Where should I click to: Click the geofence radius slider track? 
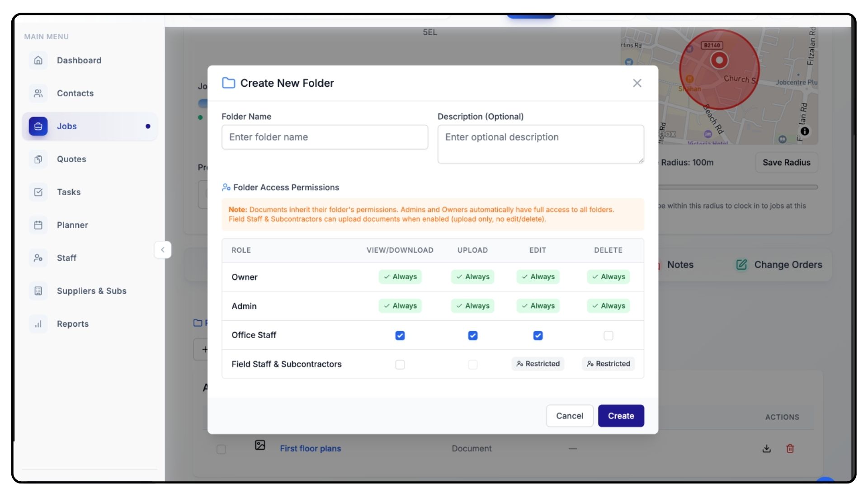(738, 187)
